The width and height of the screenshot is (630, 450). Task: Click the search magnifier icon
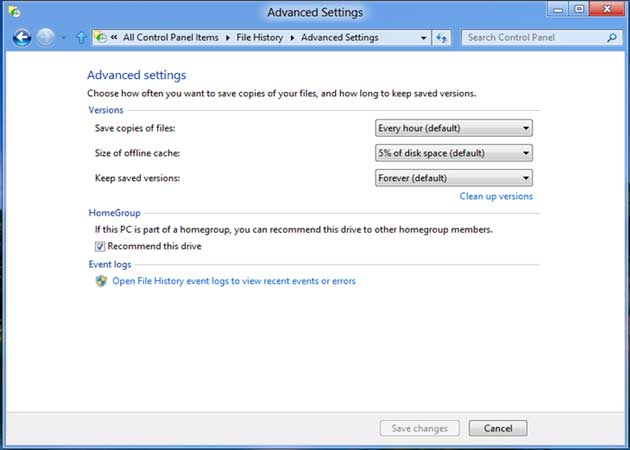612,38
